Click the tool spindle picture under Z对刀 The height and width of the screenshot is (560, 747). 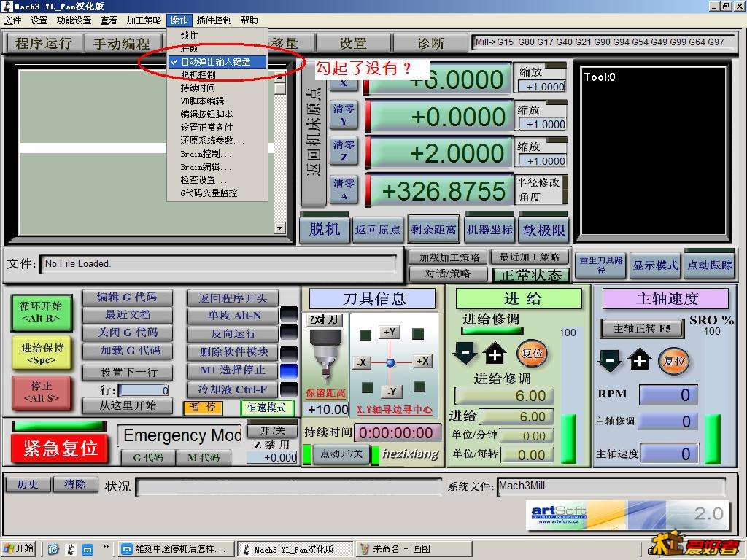click(x=326, y=357)
